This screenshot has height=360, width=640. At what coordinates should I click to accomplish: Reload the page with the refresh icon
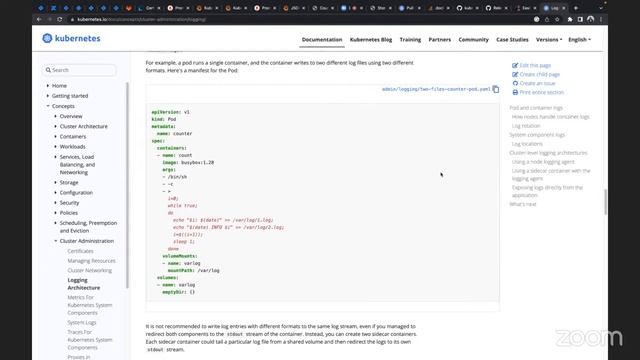tap(60, 19)
